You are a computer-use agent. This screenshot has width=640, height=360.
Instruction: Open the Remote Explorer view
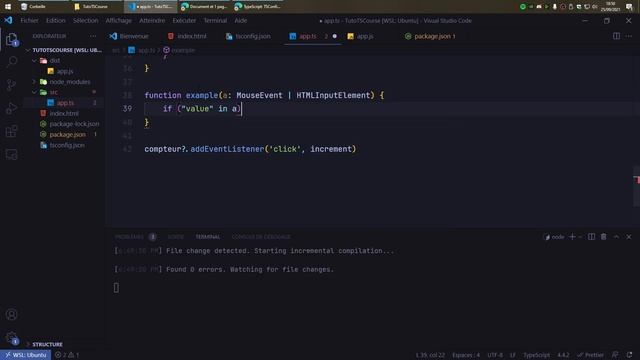pyautogui.click(x=11, y=155)
